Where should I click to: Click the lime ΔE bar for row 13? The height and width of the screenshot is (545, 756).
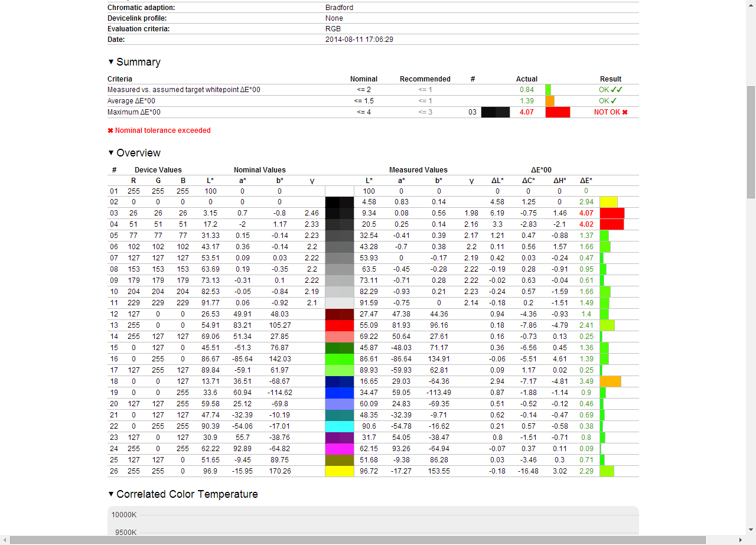coord(607,325)
